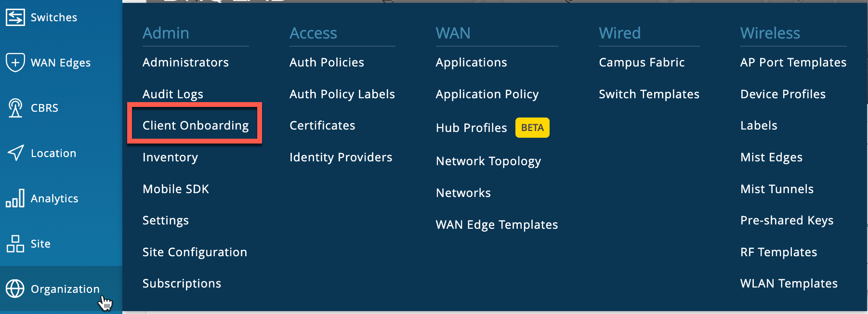Open Audit Logs menu entry
This screenshot has width=868, height=314.
(172, 94)
